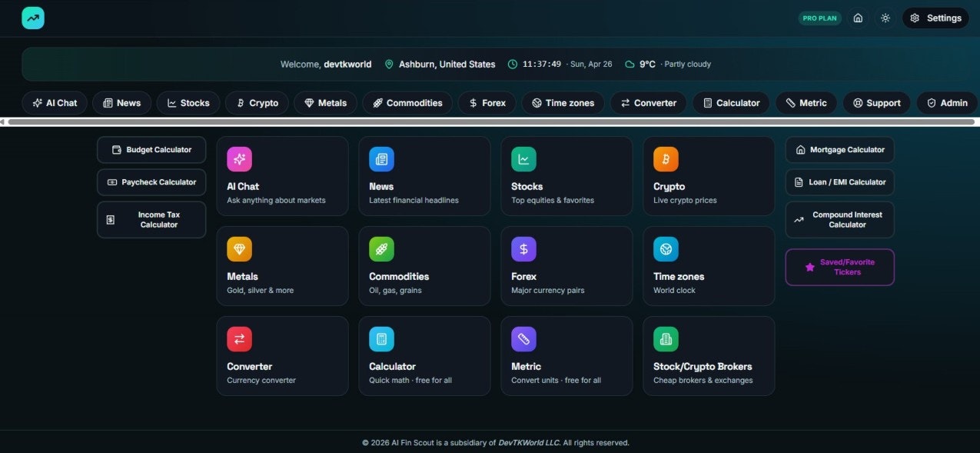
Task: Click the blue globe Time zones card icon
Action: click(x=666, y=249)
